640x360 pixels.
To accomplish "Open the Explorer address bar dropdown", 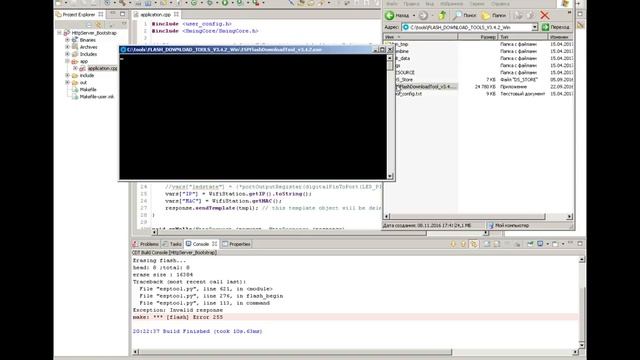I will pyautogui.click(x=534, y=27).
